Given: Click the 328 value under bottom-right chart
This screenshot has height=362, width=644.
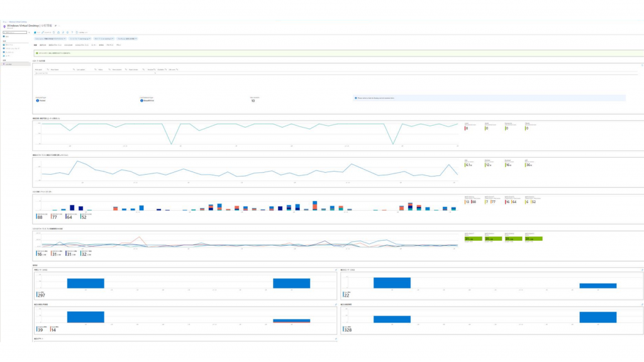Looking at the screenshot, I should pos(348,329).
